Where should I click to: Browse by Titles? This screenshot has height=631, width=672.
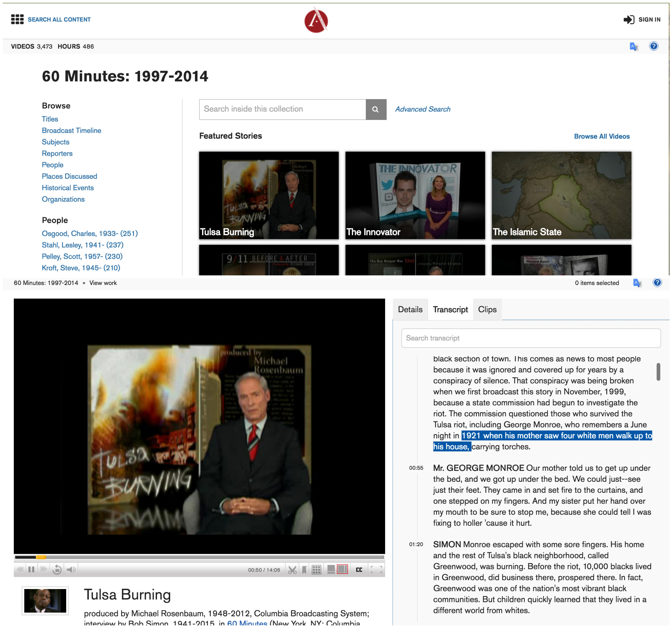tap(50, 119)
